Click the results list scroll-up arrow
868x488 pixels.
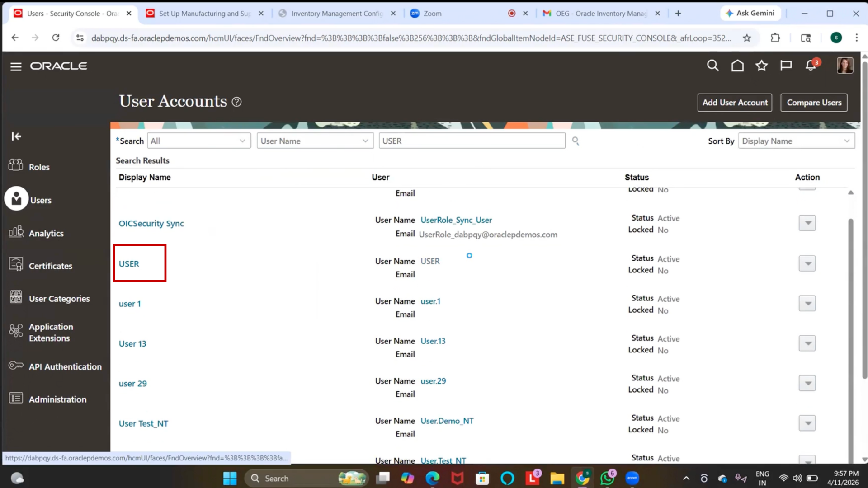point(850,192)
